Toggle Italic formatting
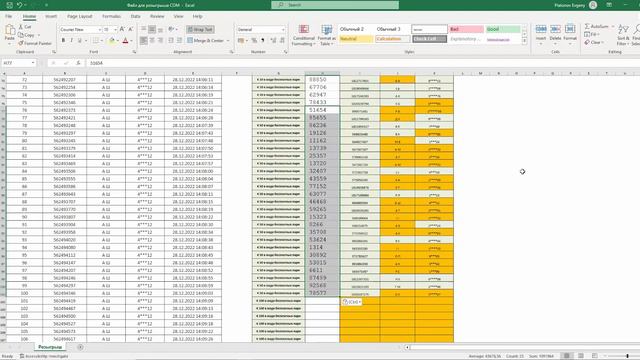This screenshot has width=640, height=360. click(71, 40)
